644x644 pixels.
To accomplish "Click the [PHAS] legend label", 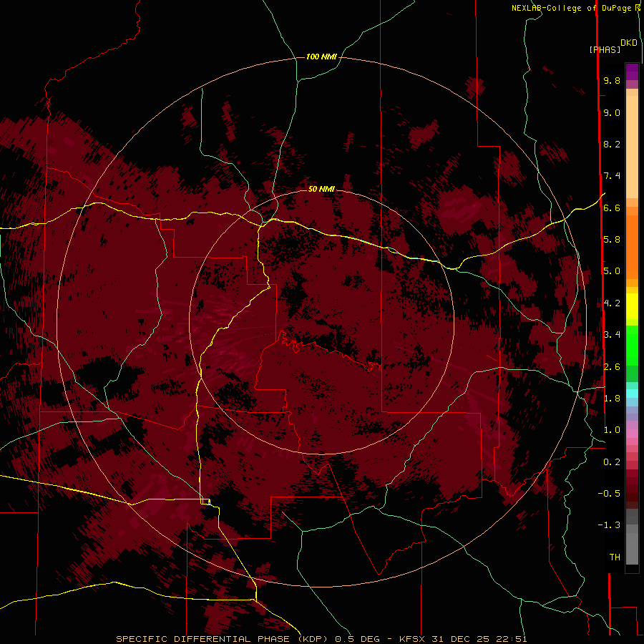I will pyautogui.click(x=605, y=49).
